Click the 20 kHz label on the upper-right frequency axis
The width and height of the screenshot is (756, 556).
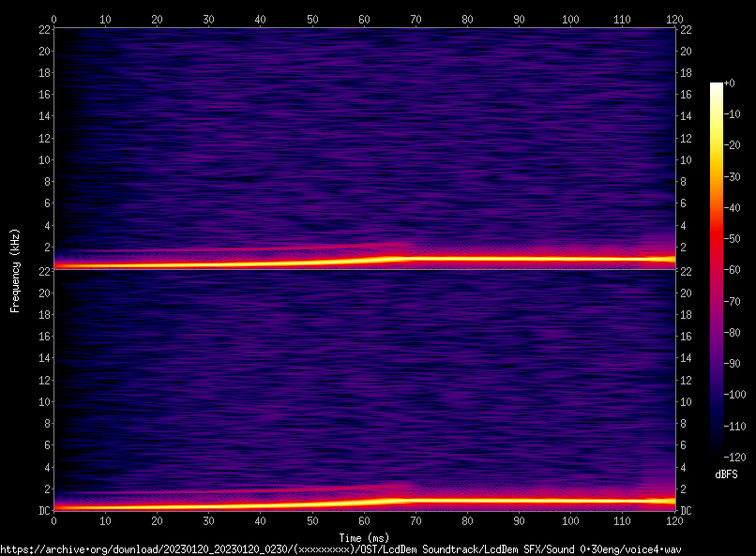686,51
